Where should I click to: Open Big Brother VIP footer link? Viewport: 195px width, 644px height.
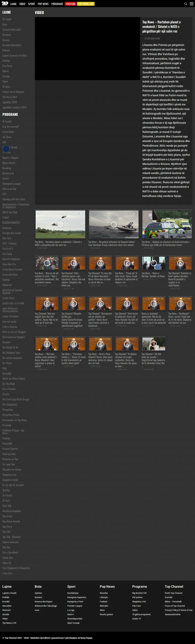tap(139, 593)
